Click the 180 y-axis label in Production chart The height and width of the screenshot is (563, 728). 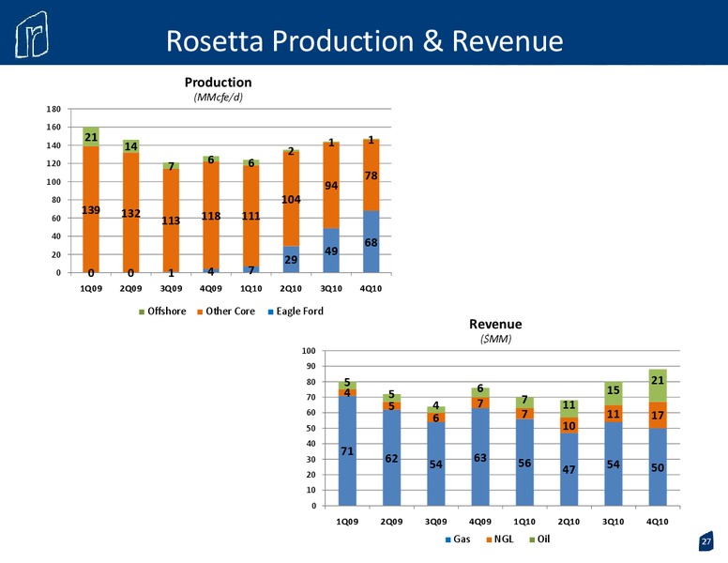[53, 109]
